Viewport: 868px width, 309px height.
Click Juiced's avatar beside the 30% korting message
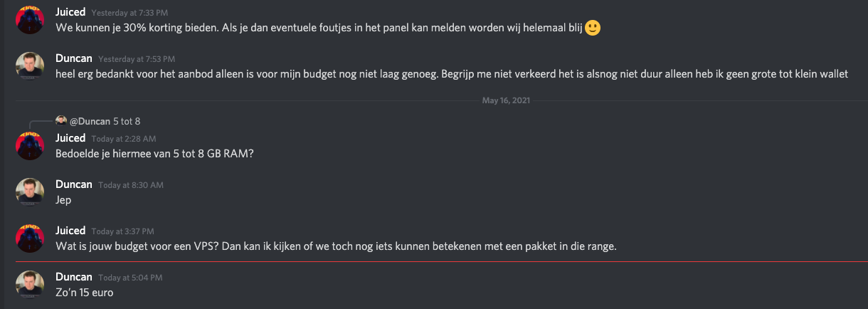coord(30,21)
